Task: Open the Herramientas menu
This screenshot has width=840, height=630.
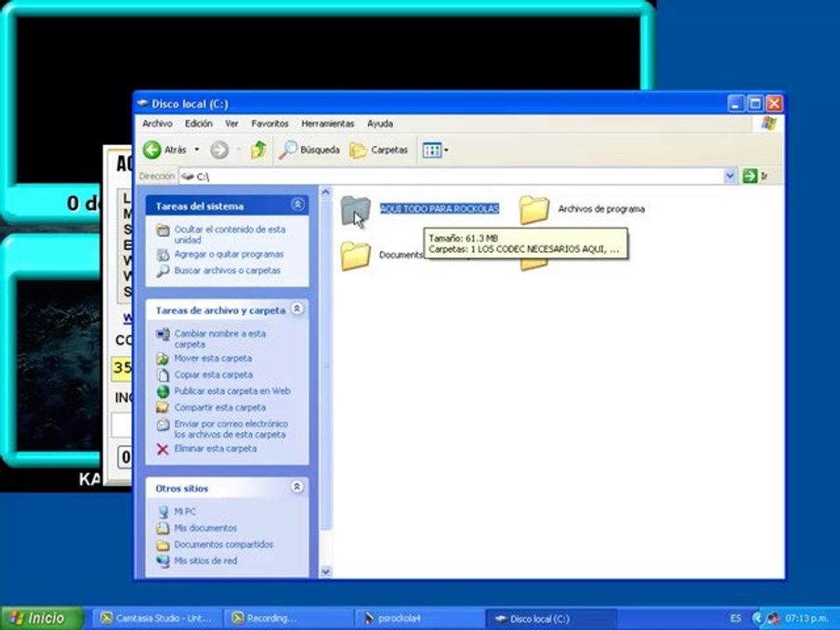Action: (x=327, y=123)
